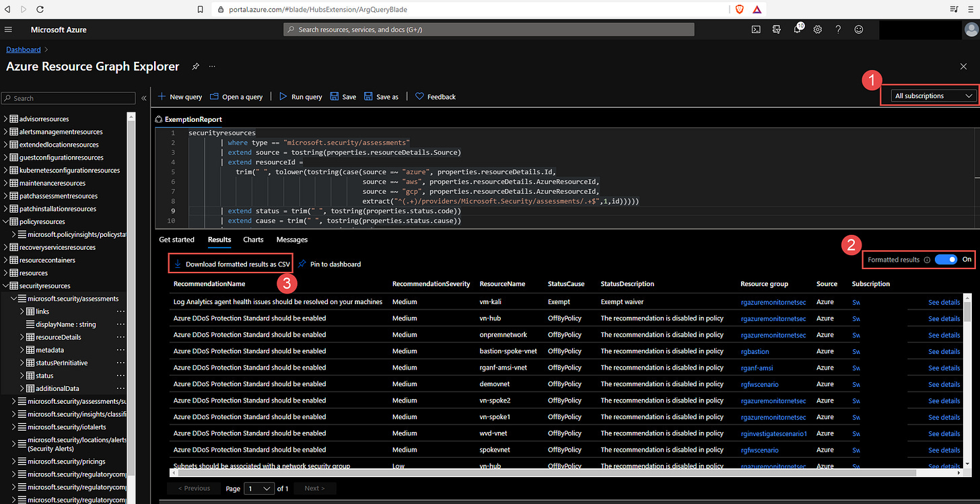This screenshot has width=980, height=504.
Task: Expand maintenanceresources table
Action: coord(6,183)
